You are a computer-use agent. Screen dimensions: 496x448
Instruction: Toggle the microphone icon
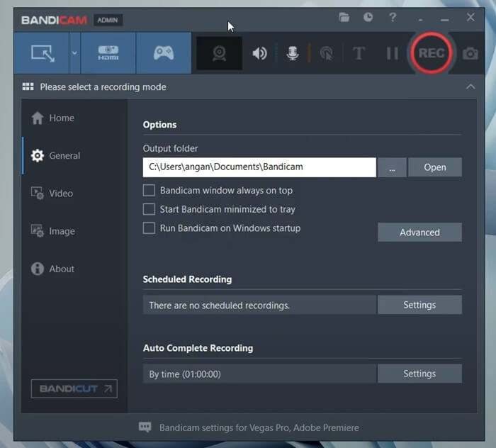[293, 53]
